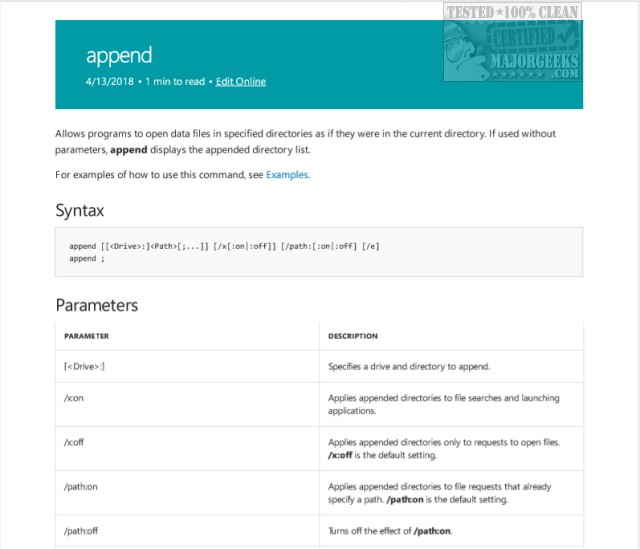
Task: Click the '1 min to read' text
Action: tap(177, 81)
